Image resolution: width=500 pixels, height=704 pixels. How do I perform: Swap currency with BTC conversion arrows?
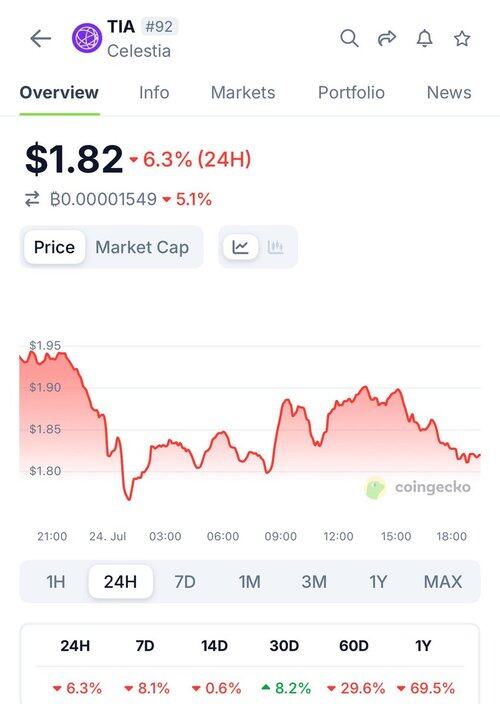pos(32,199)
